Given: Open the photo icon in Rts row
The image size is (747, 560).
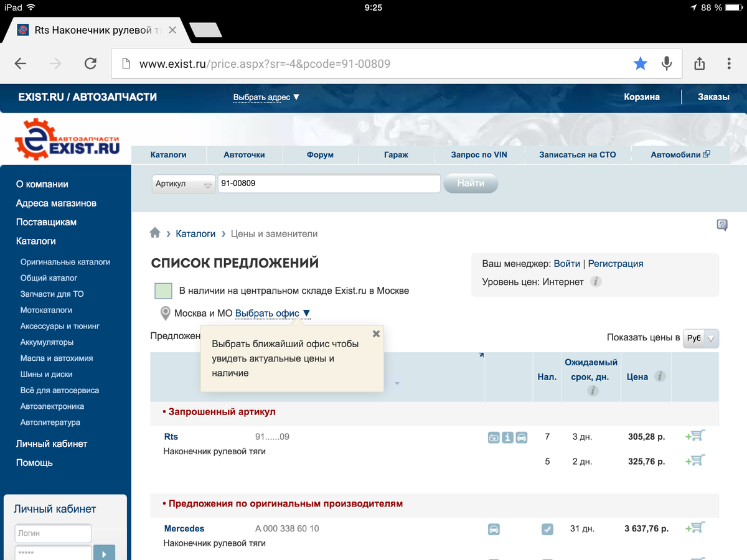Looking at the screenshot, I should point(494,437).
